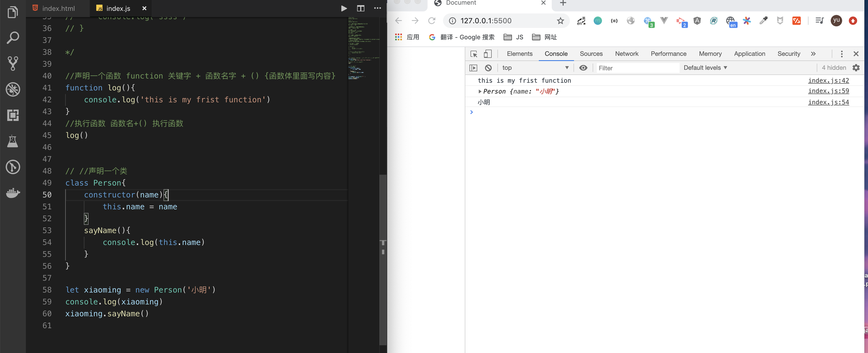Open the Source Control branch icon
Screen dimensions: 868x353
[13, 63]
